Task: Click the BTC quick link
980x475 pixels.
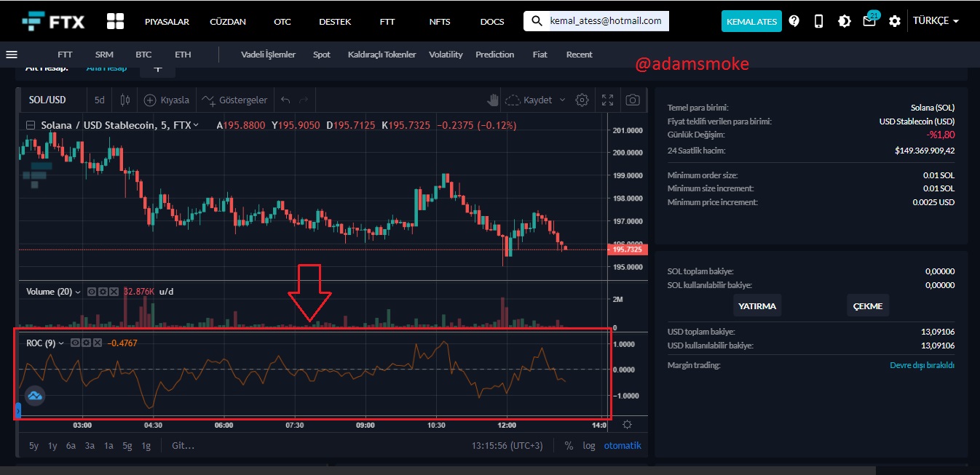Action: coord(143,55)
